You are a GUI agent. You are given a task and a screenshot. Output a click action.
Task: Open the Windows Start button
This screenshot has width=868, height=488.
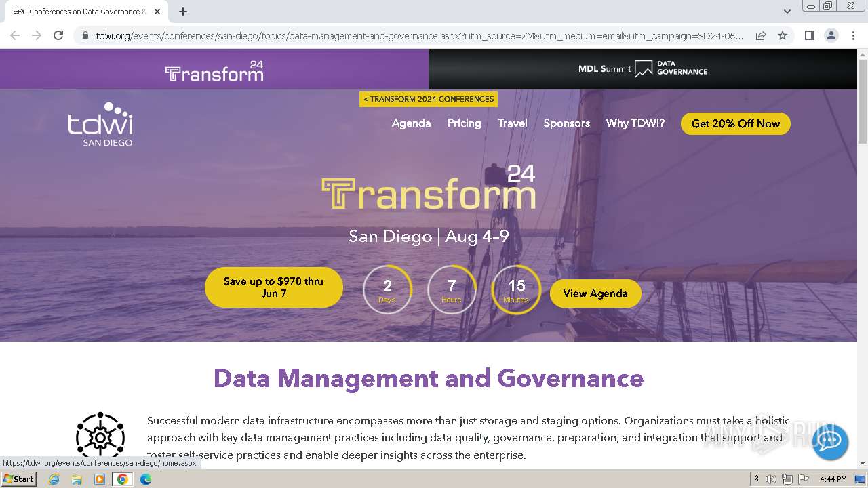(18, 479)
